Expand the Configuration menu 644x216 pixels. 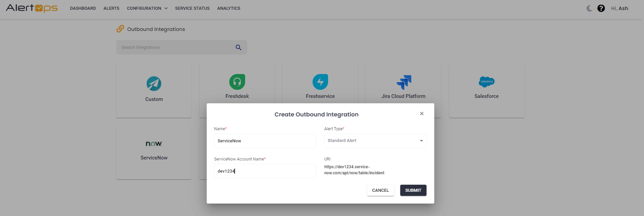point(147,8)
